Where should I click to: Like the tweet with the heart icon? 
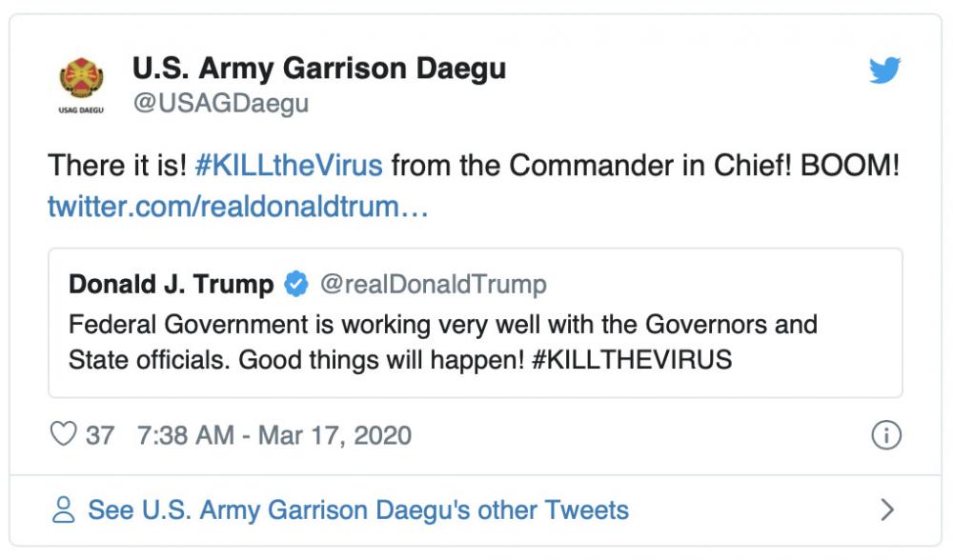click(x=63, y=433)
